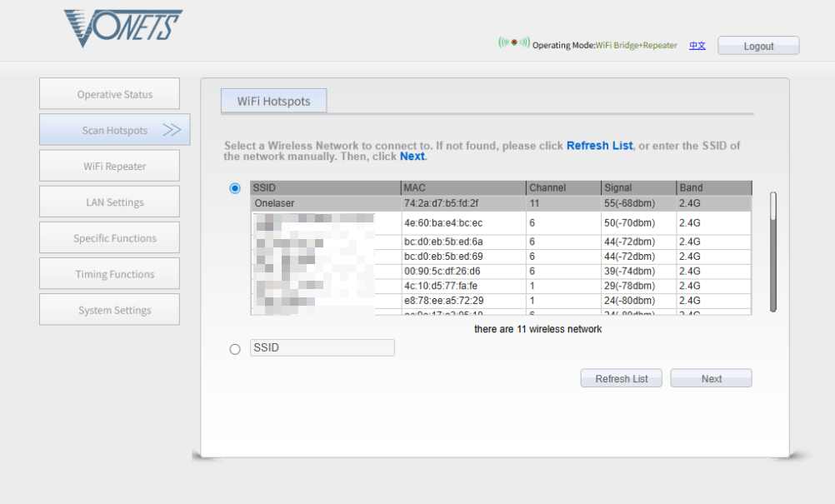835x504 pixels.
Task: Go to the LAN Settings page
Action: tap(109, 202)
